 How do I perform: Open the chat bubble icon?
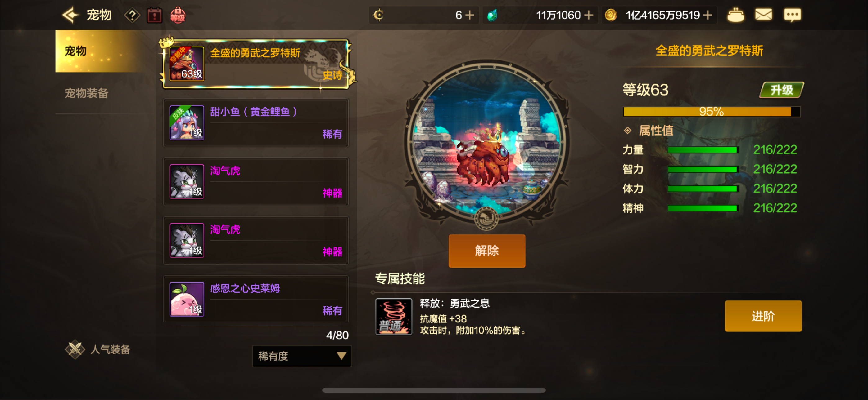click(793, 15)
